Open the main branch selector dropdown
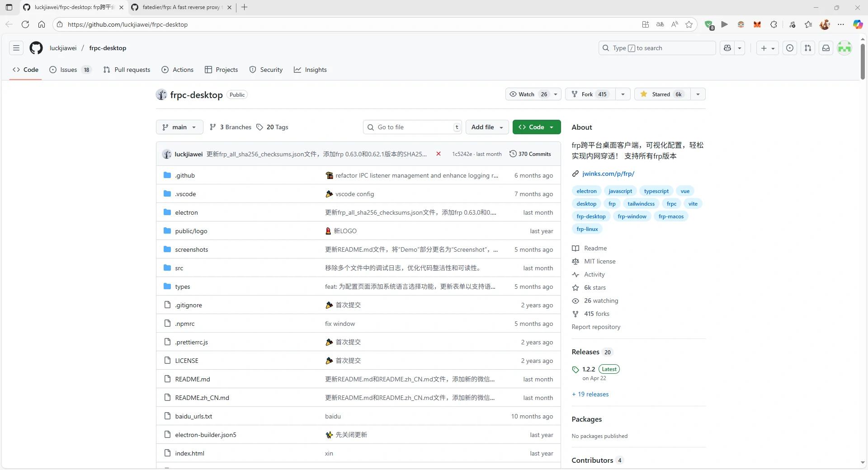Viewport: 868px width, 470px height. coord(179,127)
